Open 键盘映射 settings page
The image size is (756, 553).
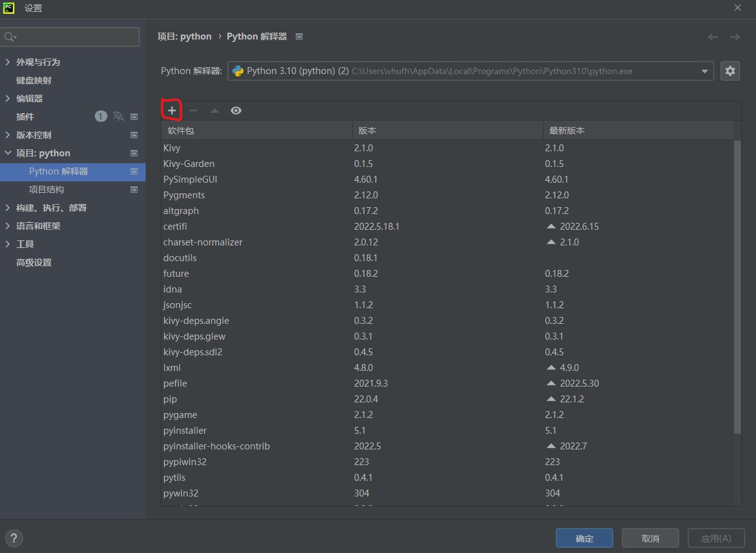pyautogui.click(x=34, y=80)
